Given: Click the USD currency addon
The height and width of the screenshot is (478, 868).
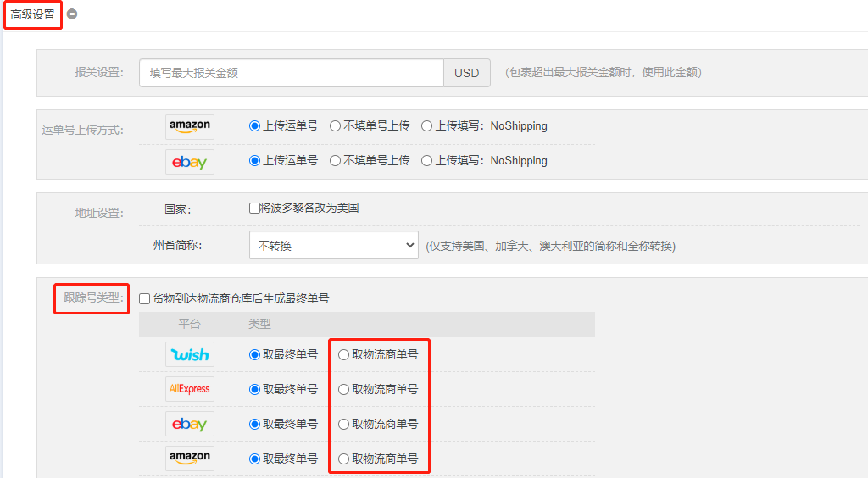Looking at the screenshot, I should pos(467,73).
